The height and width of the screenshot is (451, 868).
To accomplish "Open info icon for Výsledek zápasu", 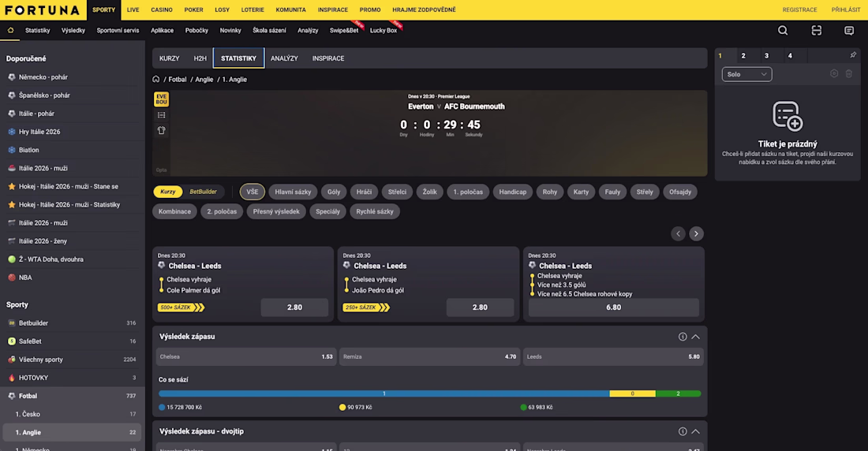I will click(683, 337).
